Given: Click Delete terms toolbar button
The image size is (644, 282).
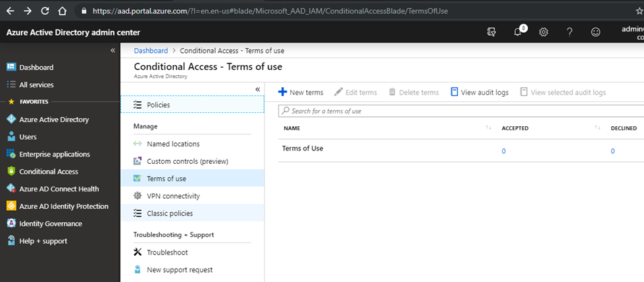Looking at the screenshot, I should click(x=414, y=93).
